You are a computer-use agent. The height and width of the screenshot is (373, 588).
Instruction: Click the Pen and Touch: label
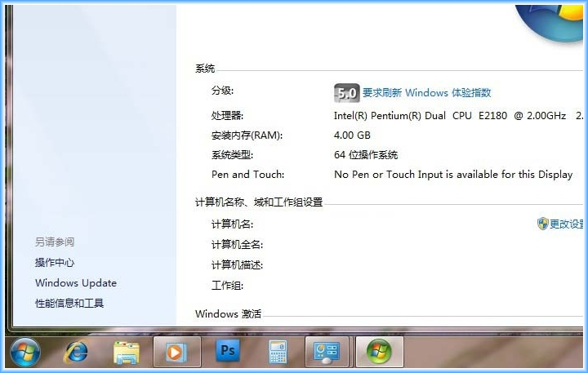248,175
